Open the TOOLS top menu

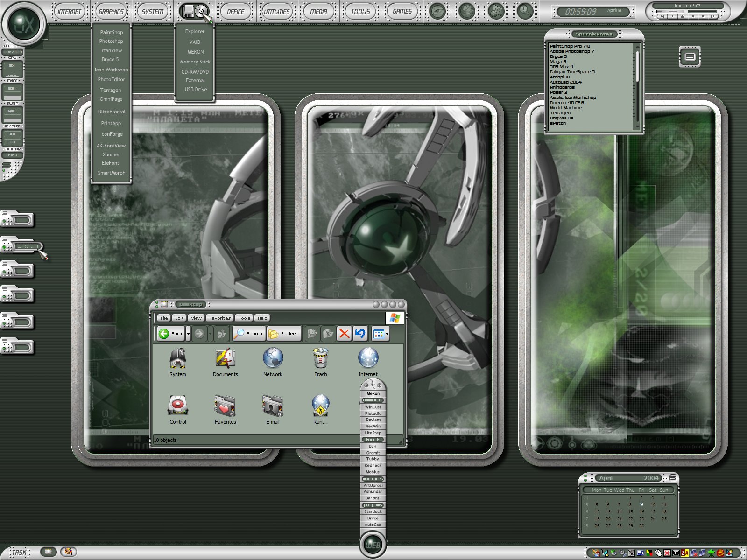pyautogui.click(x=360, y=12)
